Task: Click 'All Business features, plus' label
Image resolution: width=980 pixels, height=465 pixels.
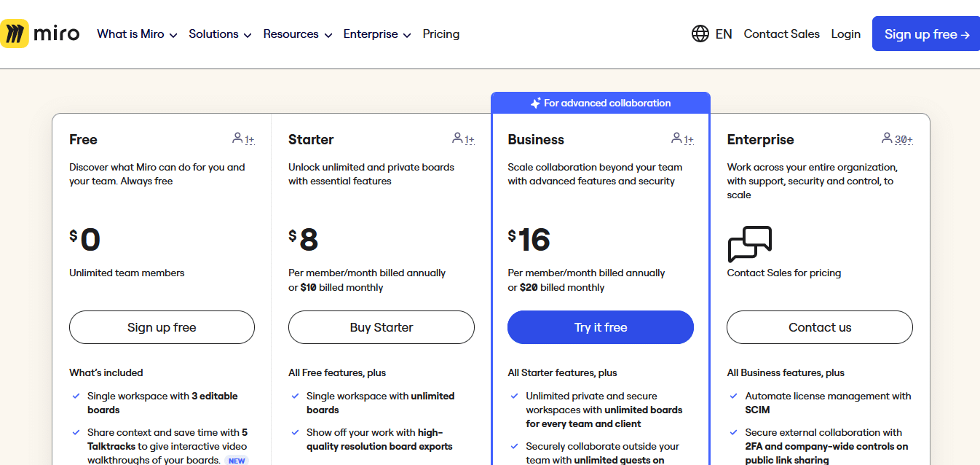Action: click(786, 372)
